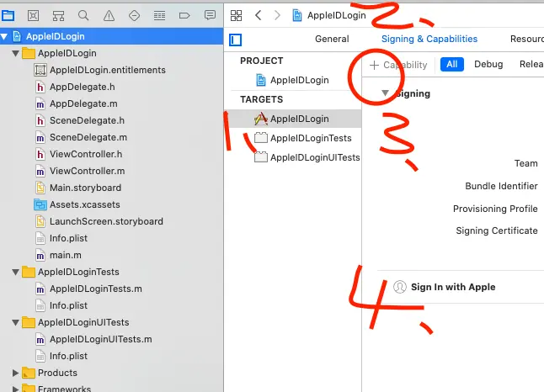The image size is (544, 392).
Task: Open the Report navigator speech bubble
Action: point(210,15)
